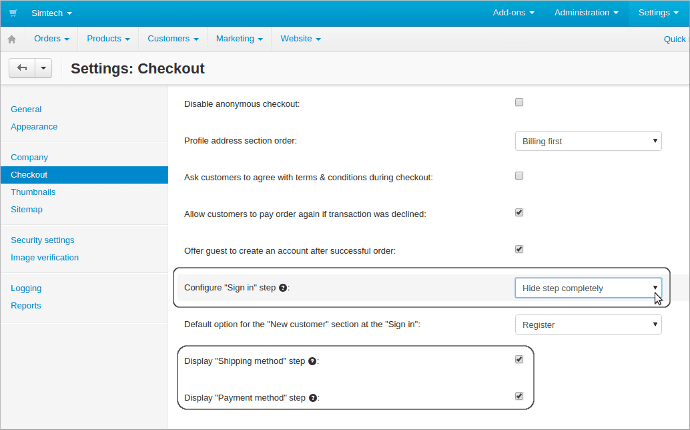This screenshot has height=430, width=690.
Task: Click the back arrow button
Action: (x=22, y=68)
